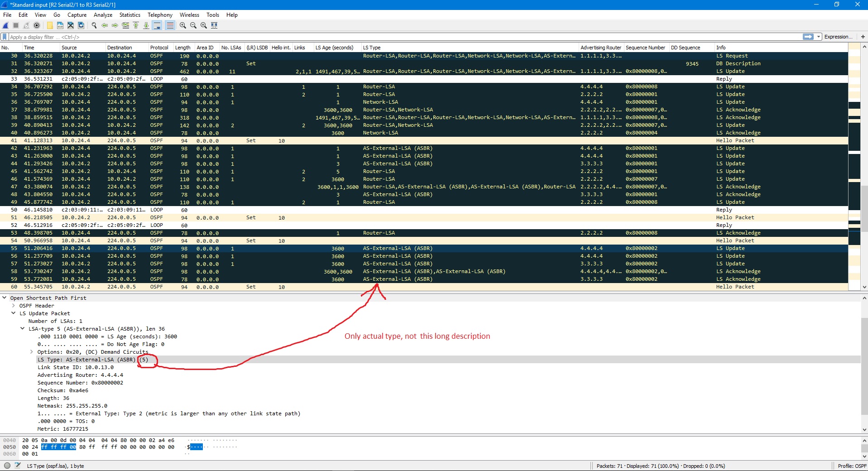Save this capture file
Image resolution: width=868 pixels, height=471 pixels.
pos(60,25)
